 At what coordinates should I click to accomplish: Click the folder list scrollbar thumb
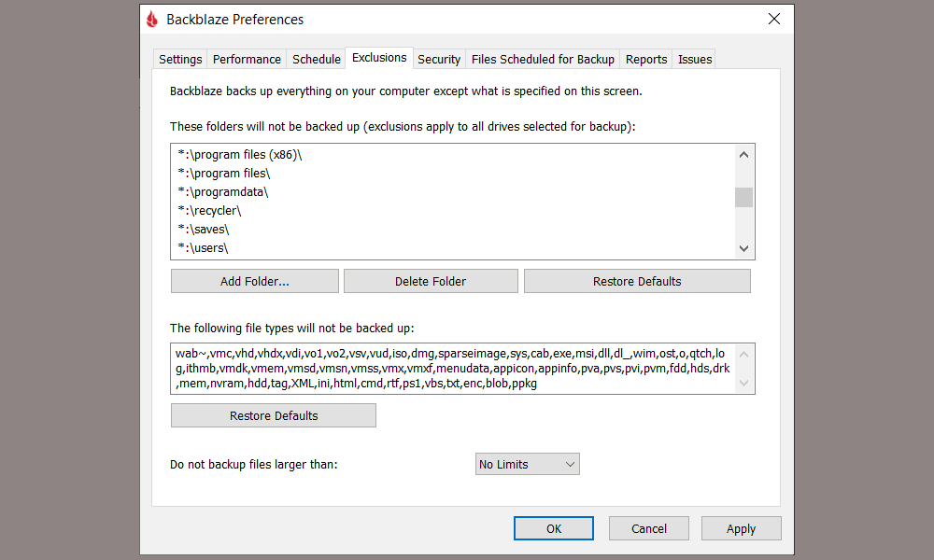pyautogui.click(x=743, y=198)
